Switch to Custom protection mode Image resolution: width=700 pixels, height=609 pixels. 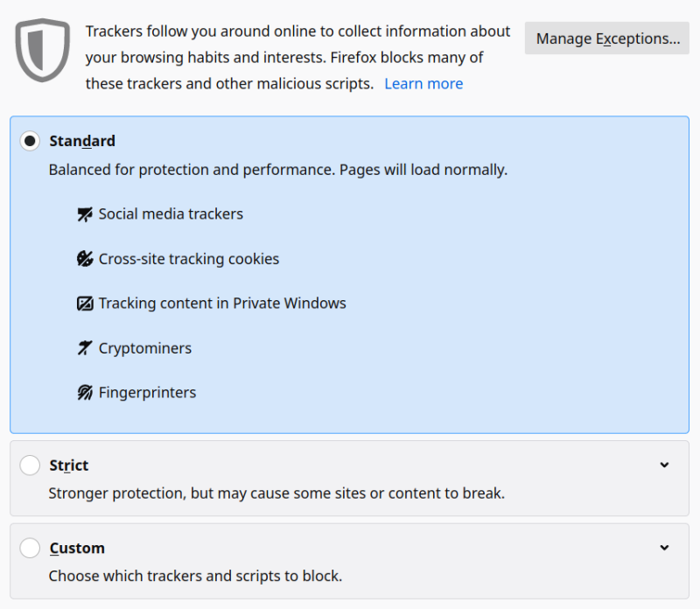pos(30,548)
